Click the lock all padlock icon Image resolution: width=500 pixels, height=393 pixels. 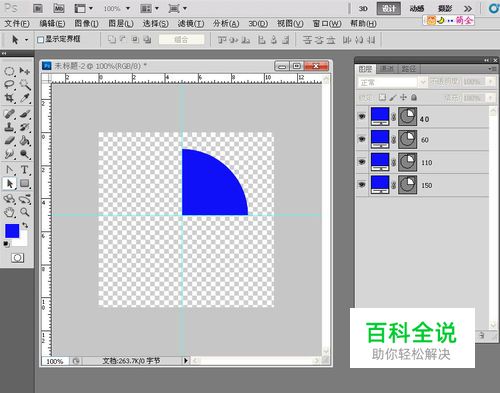tap(414, 97)
